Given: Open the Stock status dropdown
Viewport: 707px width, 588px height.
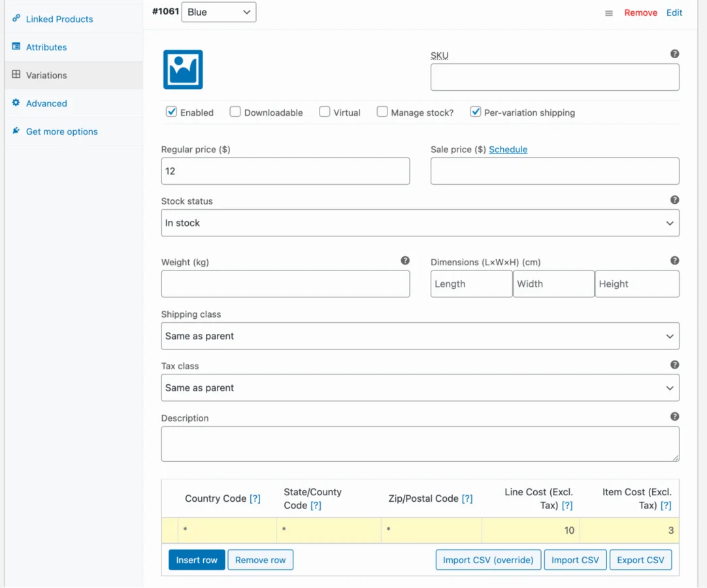Looking at the screenshot, I should tap(419, 223).
